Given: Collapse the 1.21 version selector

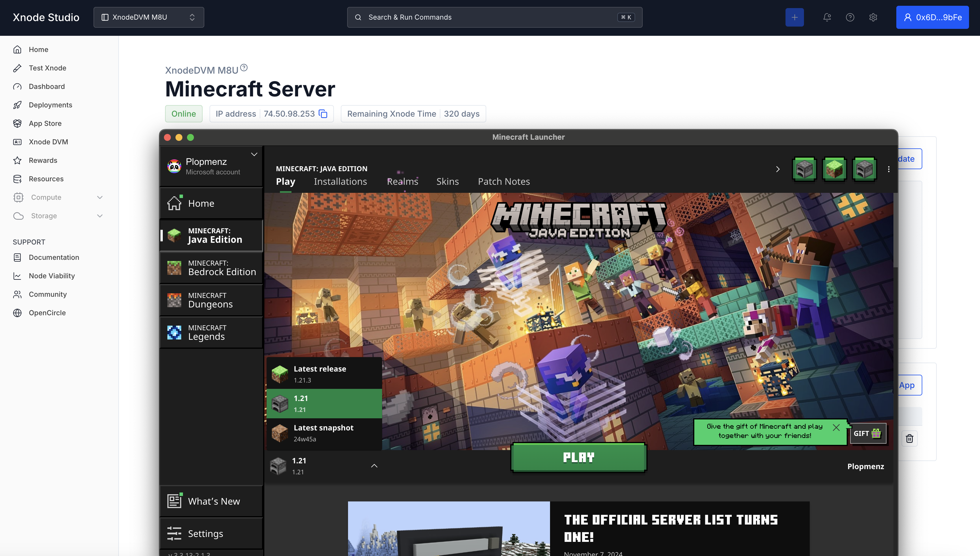Looking at the screenshot, I should [x=374, y=466].
